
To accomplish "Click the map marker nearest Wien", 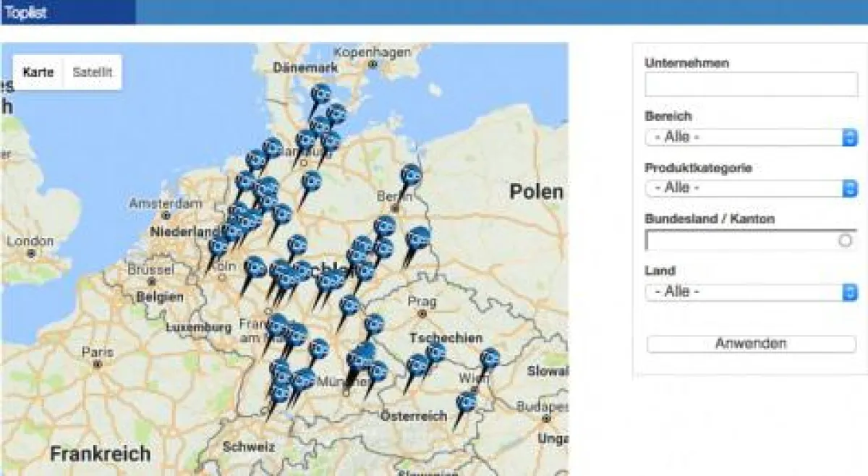I will (490, 359).
